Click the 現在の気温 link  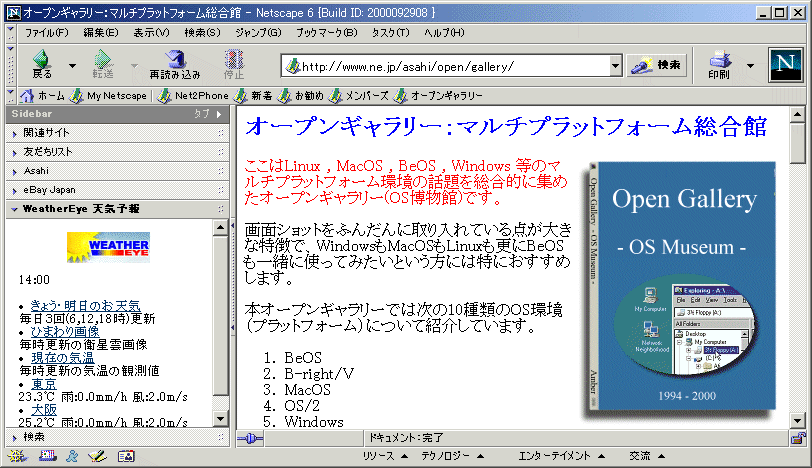coord(62,358)
